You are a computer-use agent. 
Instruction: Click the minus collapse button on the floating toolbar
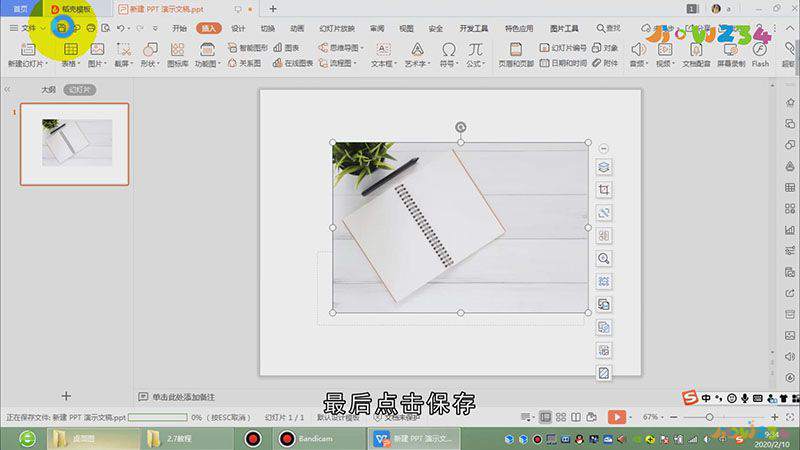[604, 148]
